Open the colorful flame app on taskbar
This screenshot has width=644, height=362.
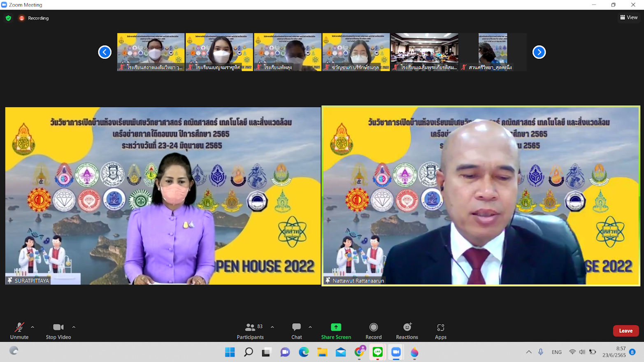[x=414, y=352]
